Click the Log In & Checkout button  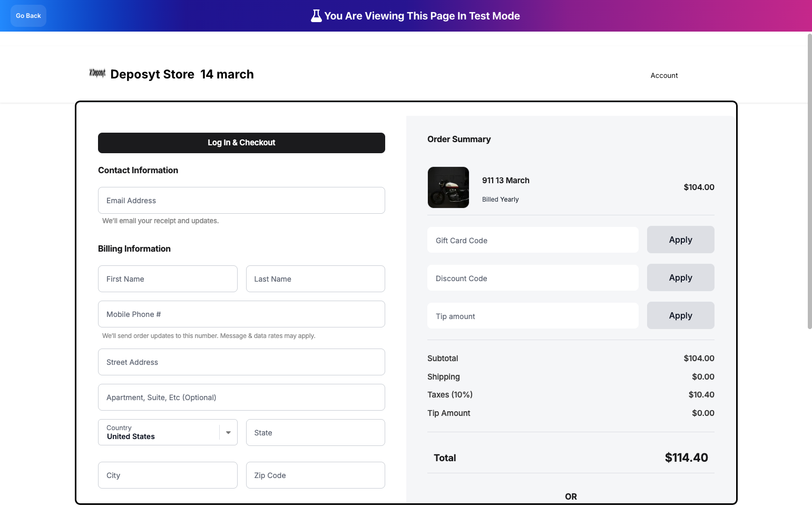(x=241, y=143)
